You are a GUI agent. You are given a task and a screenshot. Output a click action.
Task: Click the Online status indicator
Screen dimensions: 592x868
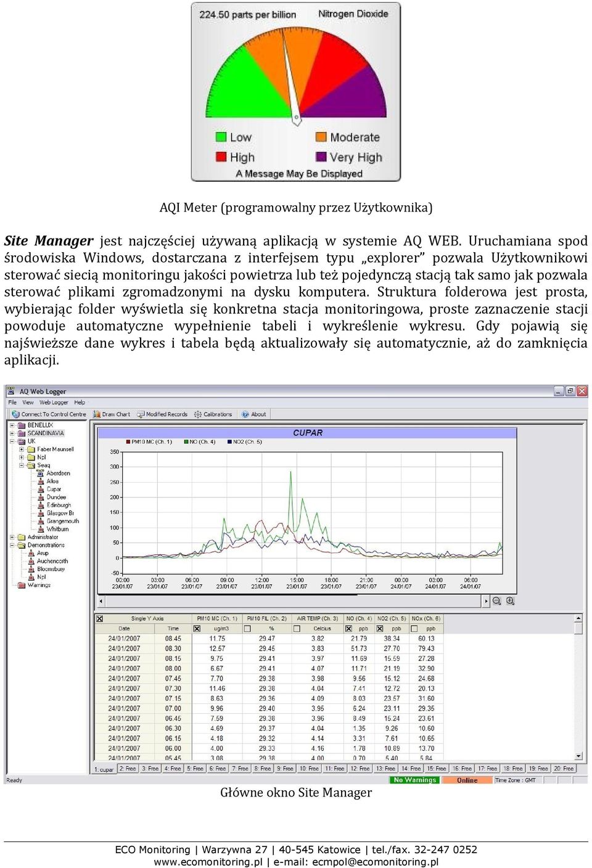(467, 780)
